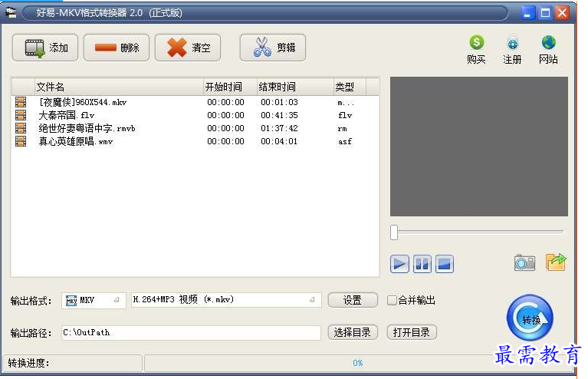Click the end time 00:04:01
This screenshot has height=379, width=588.
279,141
